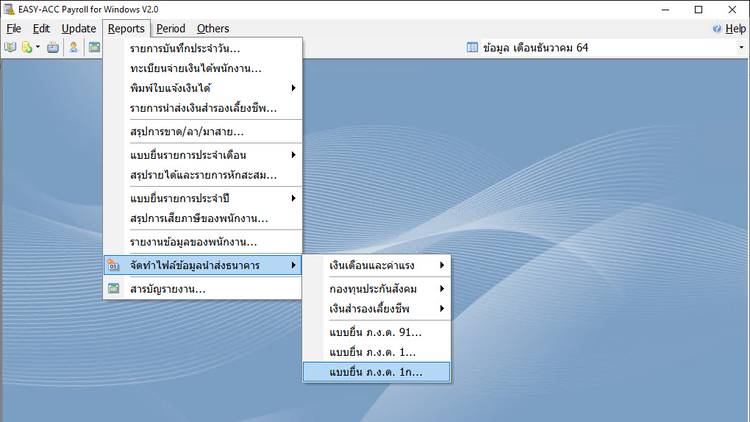The width and height of the screenshot is (750, 422).
Task: Close the EASY-ACC Payroll window
Action: pyautogui.click(x=732, y=10)
